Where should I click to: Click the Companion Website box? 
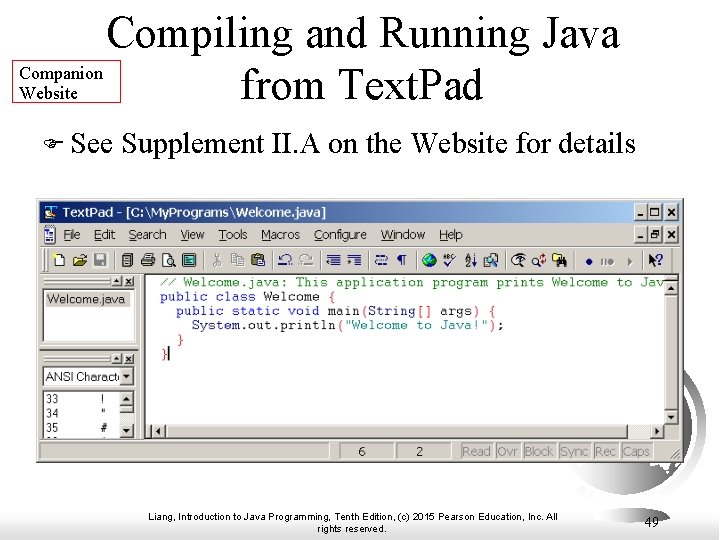coord(66,81)
